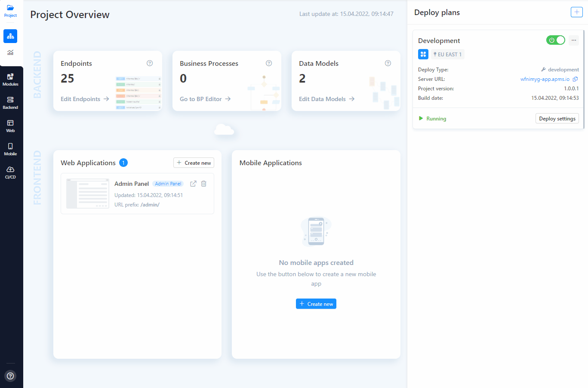Add a new deploy plan

click(576, 12)
